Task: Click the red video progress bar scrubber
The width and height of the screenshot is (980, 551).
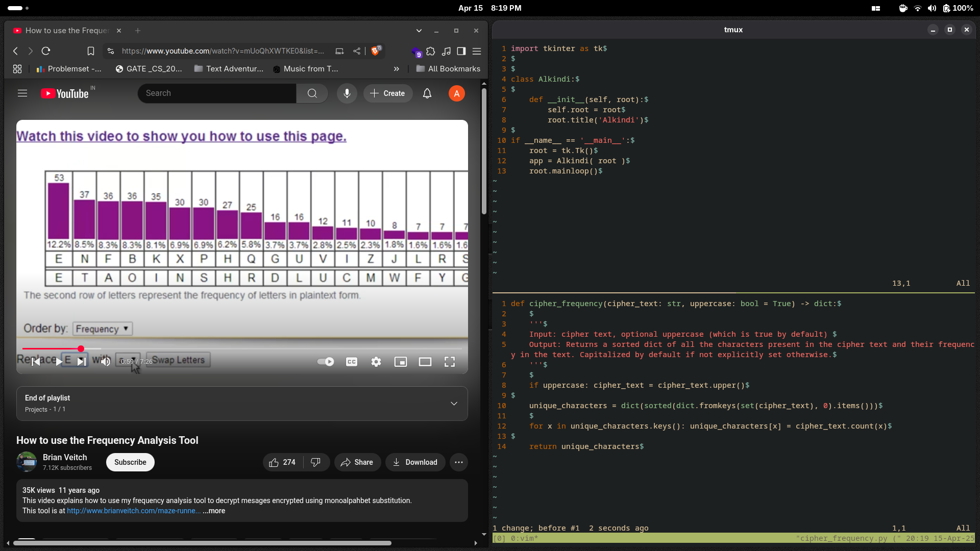Action: (x=81, y=348)
